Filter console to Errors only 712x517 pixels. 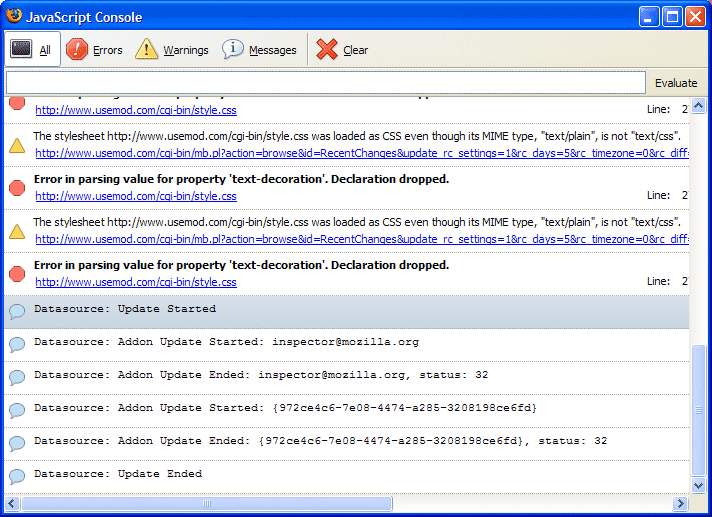95,49
